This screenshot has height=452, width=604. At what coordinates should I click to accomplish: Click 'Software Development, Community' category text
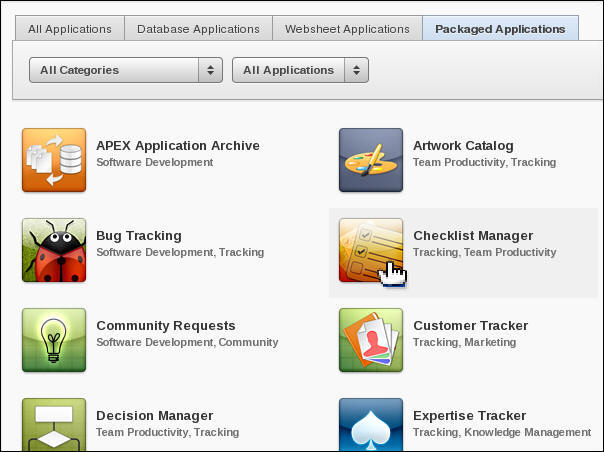[x=187, y=342]
